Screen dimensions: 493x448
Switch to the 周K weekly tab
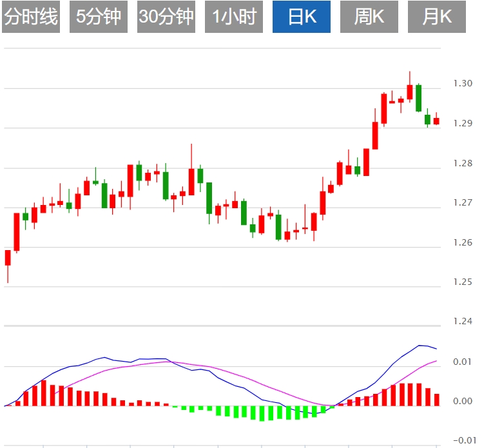[x=369, y=17]
